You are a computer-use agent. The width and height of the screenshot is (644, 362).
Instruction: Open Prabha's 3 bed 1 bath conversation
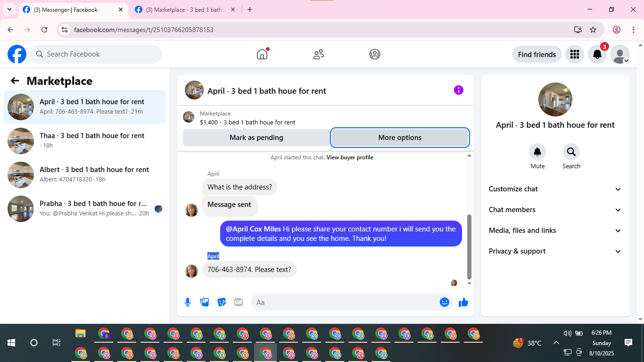pyautogui.click(x=85, y=209)
